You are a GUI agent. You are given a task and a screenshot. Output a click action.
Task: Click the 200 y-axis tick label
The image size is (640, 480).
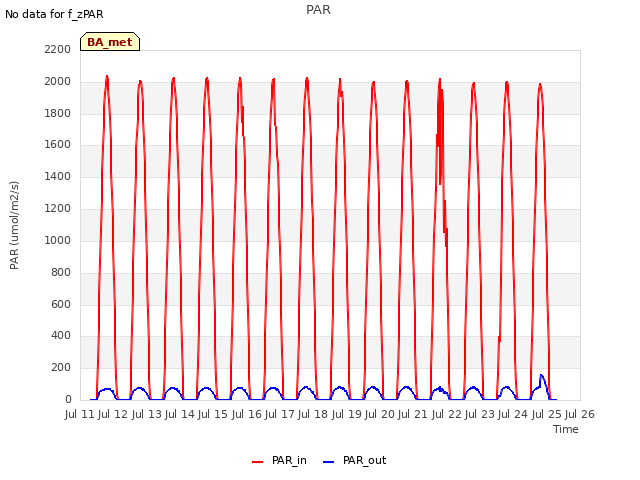pyautogui.click(x=61, y=367)
